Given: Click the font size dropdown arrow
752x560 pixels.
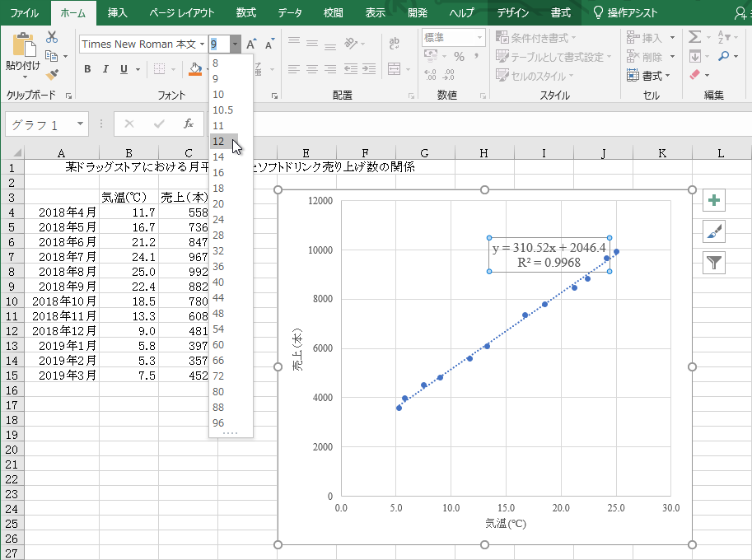Looking at the screenshot, I should (x=235, y=44).
